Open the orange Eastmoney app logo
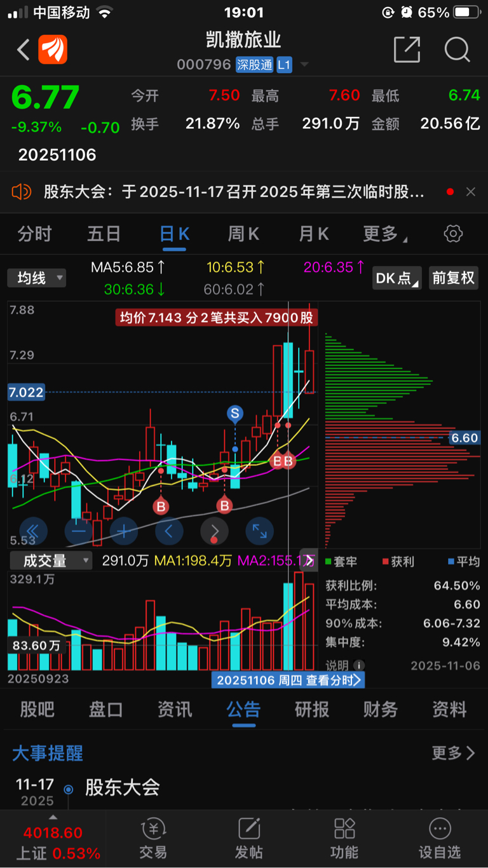 (53, 50)
